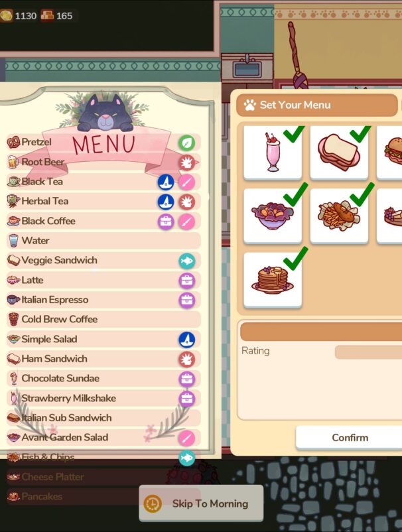Uncheck the strawberry milkshake menu tile
The image size is (402, 532).
273,153
